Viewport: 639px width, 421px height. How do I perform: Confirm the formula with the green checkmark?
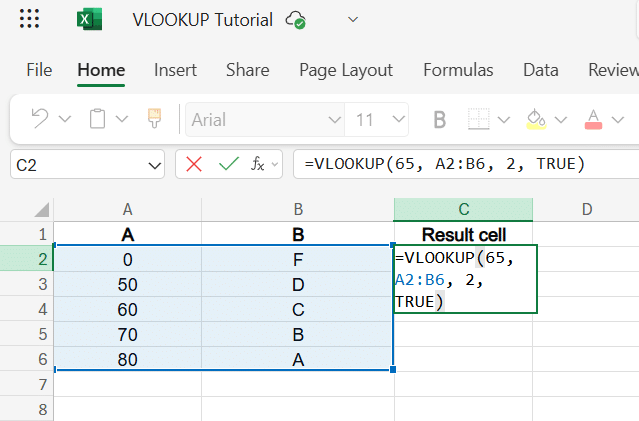click(229, 164)
